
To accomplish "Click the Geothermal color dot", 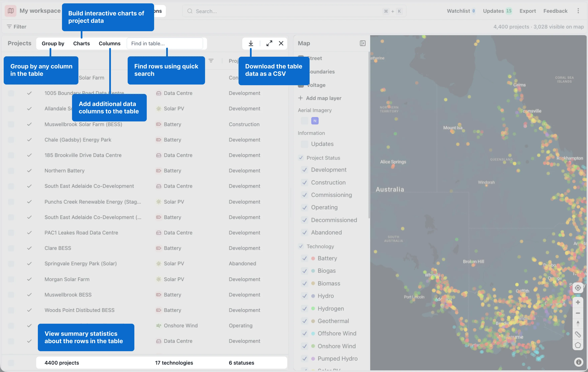I will tap(313, 321).
